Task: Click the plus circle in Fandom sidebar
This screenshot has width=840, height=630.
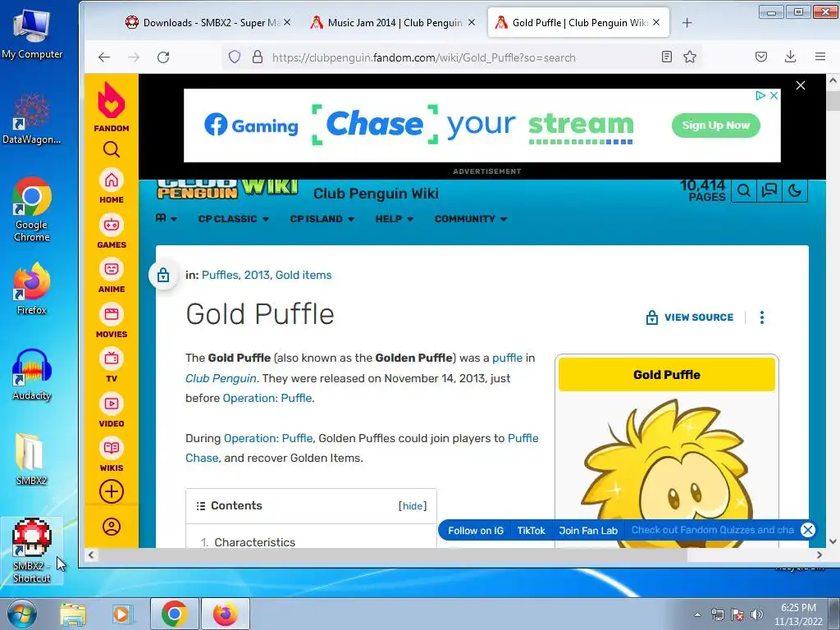Action: coord(112,491)
